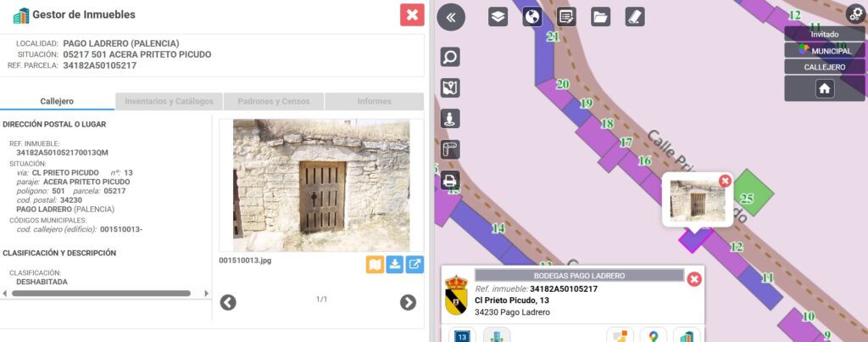Viewport: 868px width, 342px height.
Task: Collapse the side panel with double chevron
Action: pos(451,17)
